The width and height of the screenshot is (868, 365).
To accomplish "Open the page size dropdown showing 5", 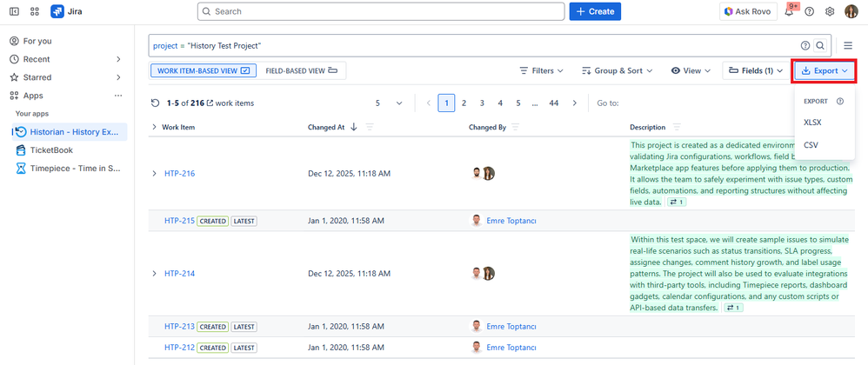I will tap(389, 103).
